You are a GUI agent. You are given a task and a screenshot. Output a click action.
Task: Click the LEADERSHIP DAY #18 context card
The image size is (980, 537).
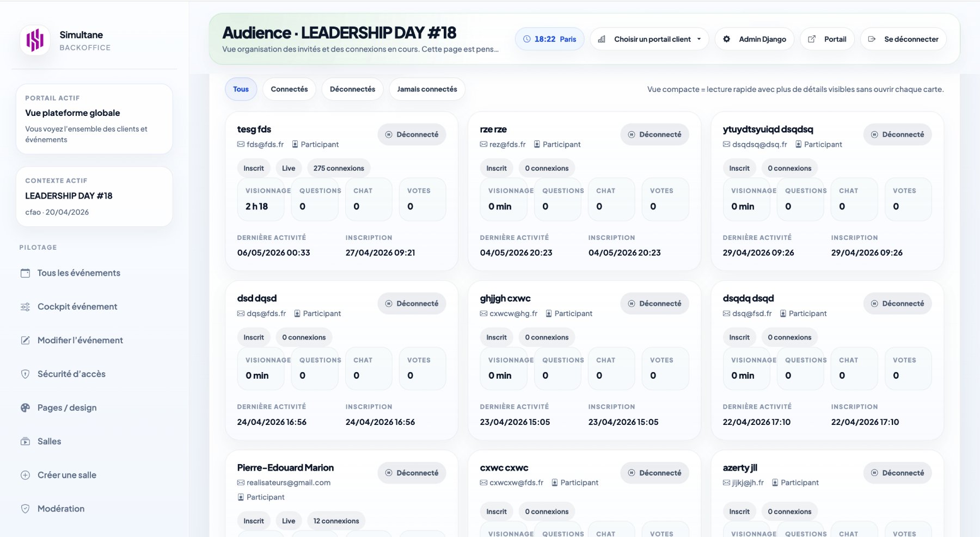94,197
